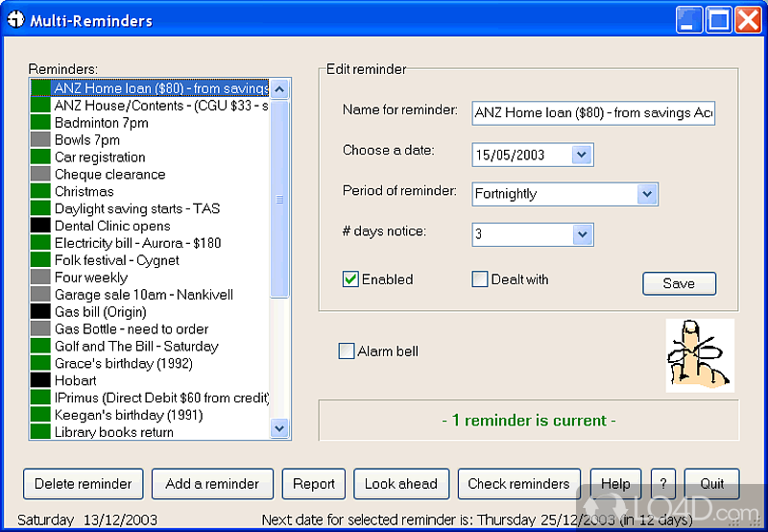The width and height of the screenshot is (768, 532).
Task: Click the Delete reminder button
Action: tap(84, 484)
